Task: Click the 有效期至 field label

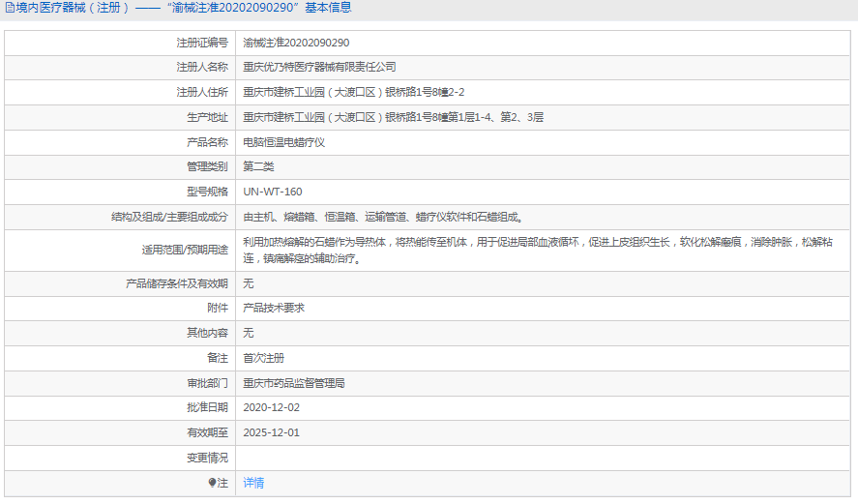Action: (207, 432)
